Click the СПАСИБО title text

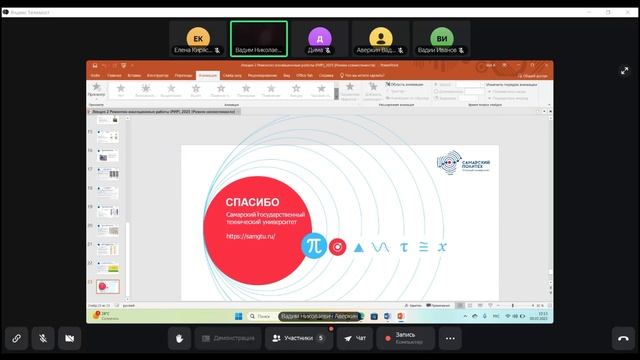[252, 202]
